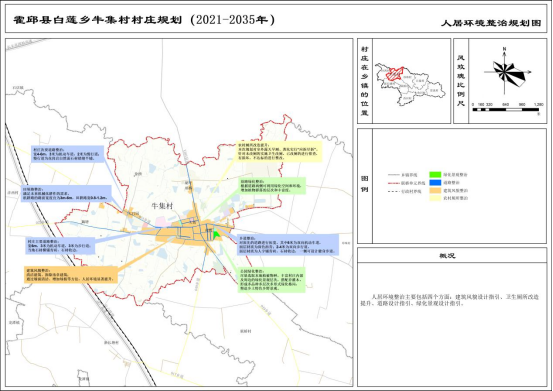
Task: Click the north arrow wind rose symbol
Action: click(x=505, y=71)
